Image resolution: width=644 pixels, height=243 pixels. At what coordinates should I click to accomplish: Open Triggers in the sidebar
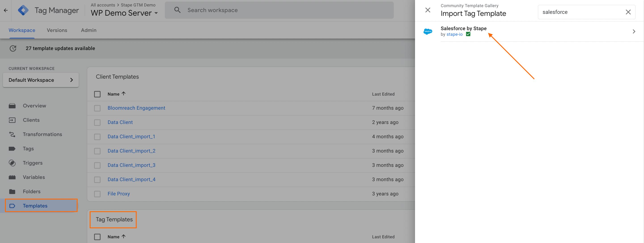33,163
